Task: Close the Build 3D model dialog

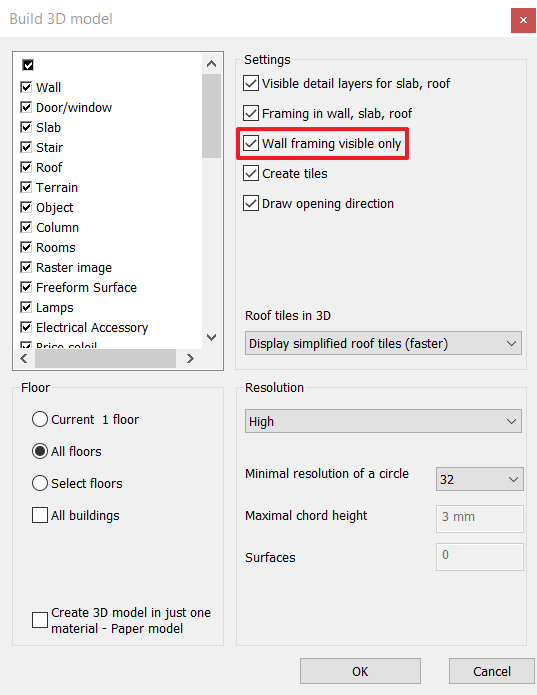Action: click(523, 20)
